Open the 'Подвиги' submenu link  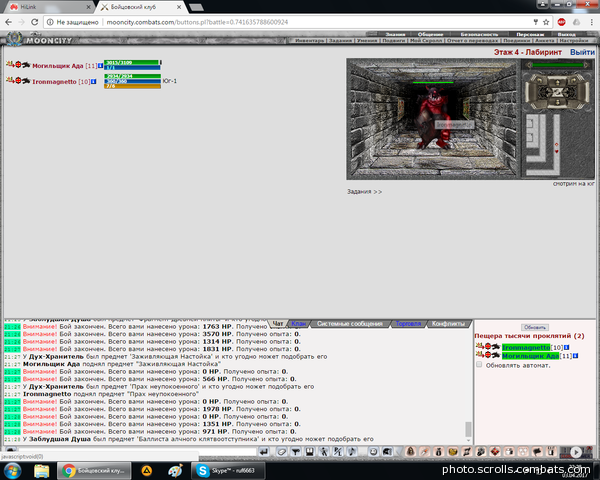(394, 41)
